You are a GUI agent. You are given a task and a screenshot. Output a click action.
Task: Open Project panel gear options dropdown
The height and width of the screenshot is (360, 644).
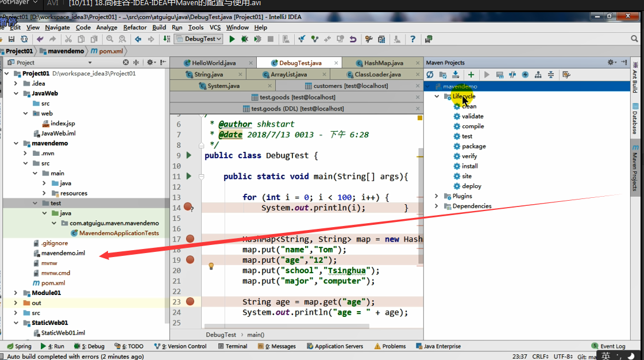tap(151, 63)
